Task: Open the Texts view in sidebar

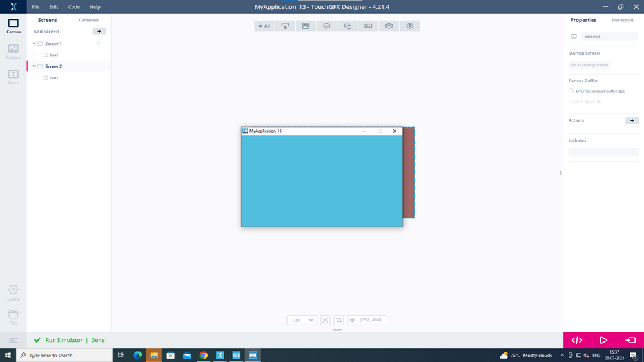Action: point(13,77)
